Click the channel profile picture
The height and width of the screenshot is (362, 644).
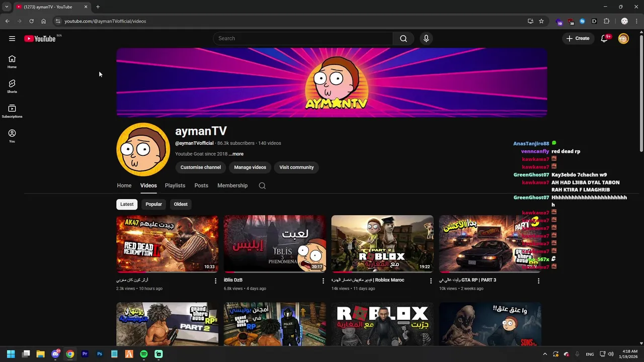143,149
